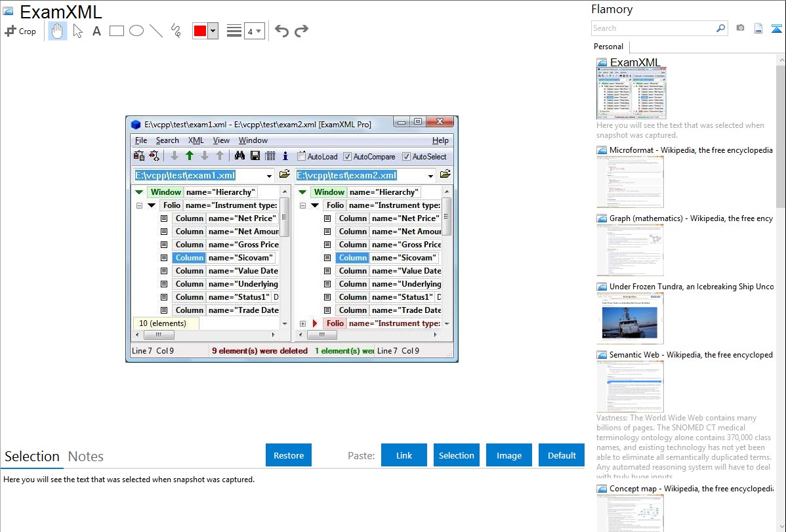This screenshot has height=532, width=786.
Task: Open the Window menu in ExamXML
Action: click(x=253, y=140)
